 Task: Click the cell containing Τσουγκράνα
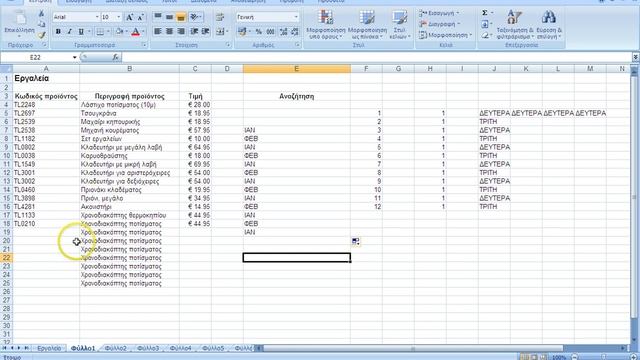point(129,113)
